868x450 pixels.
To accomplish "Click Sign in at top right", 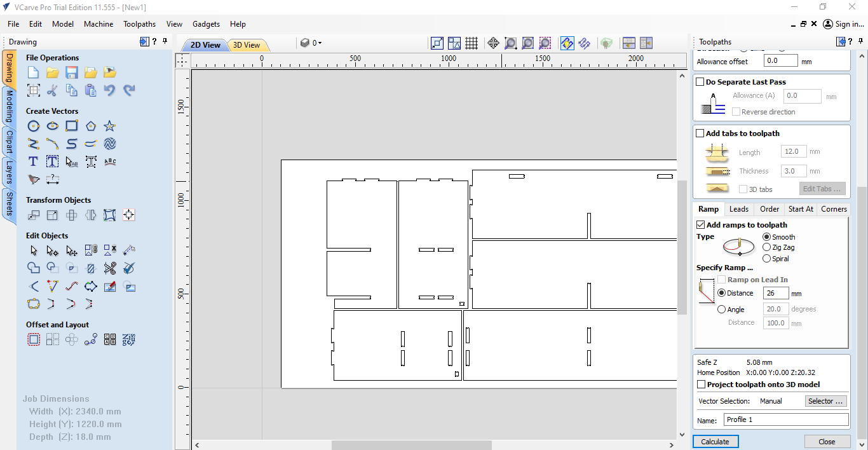I will [844, 24].
